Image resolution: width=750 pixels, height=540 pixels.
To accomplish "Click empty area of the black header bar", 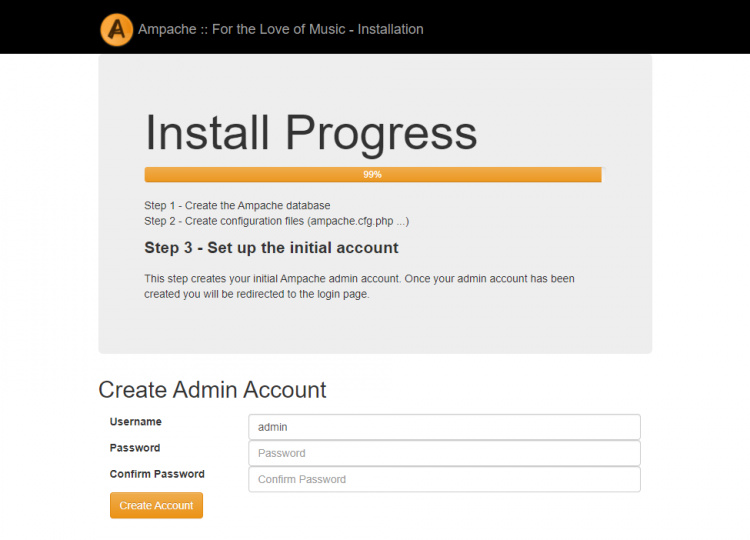I will tap(600, 27).
